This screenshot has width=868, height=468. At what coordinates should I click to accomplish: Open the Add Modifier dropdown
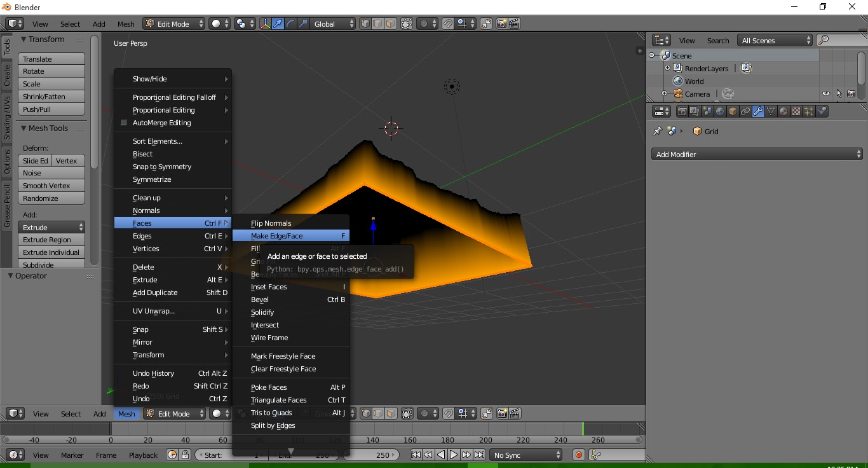[x=757, y=154]
